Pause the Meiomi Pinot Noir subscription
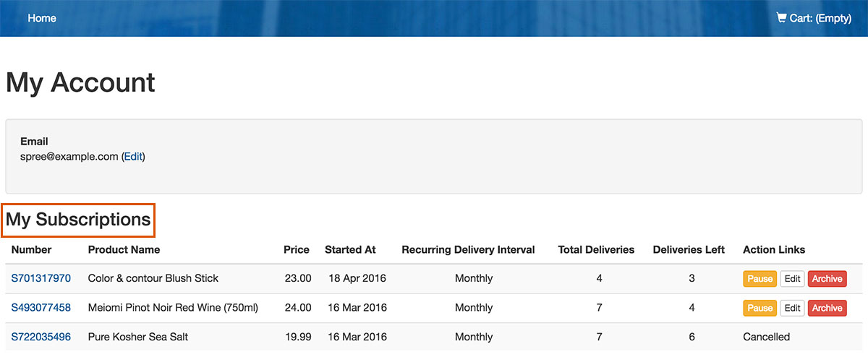Screen dimensions: 868x357 [x=759, y=308]
